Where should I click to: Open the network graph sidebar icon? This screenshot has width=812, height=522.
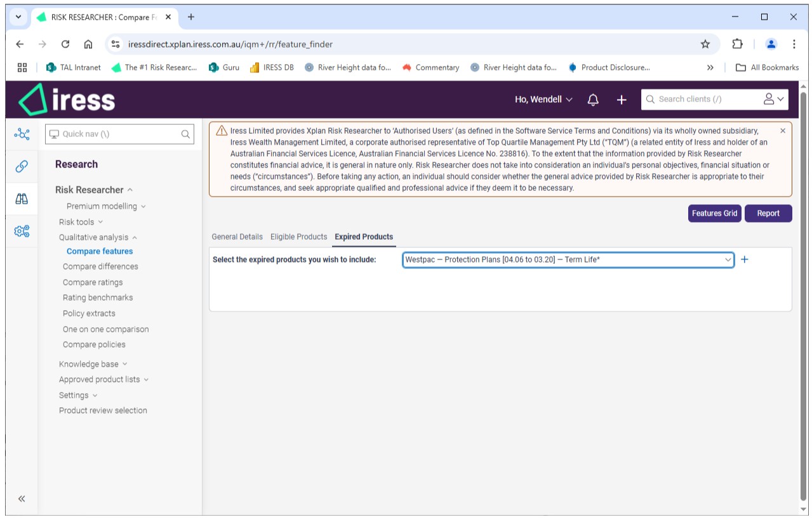pyautogui.click(x=22, y=134)
